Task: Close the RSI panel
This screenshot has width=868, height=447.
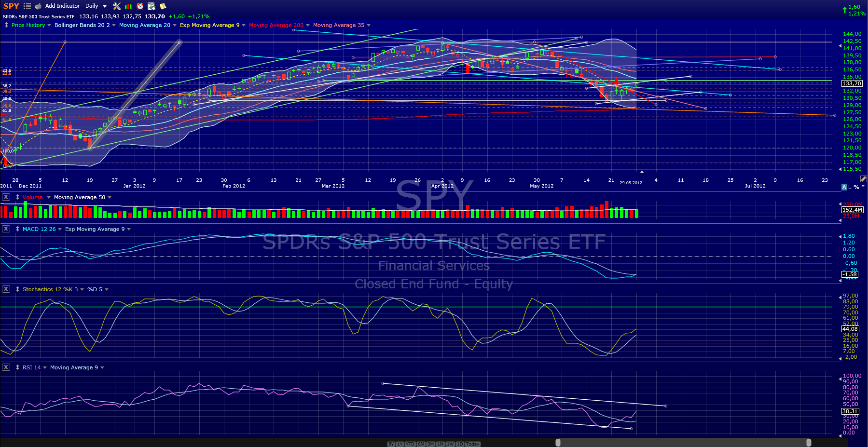Action: 6,367
